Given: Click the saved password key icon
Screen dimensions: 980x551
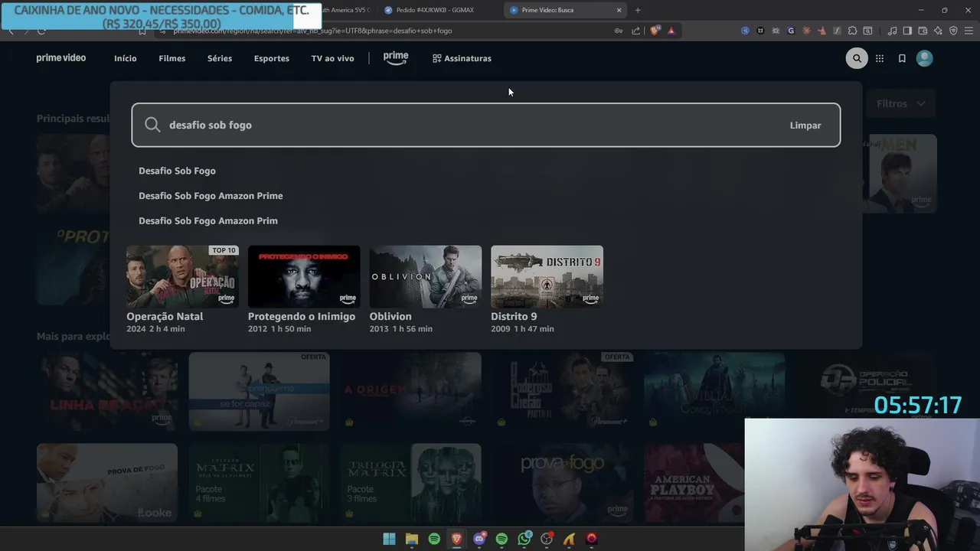Looking at the screenshot, I should click(619, 31).
